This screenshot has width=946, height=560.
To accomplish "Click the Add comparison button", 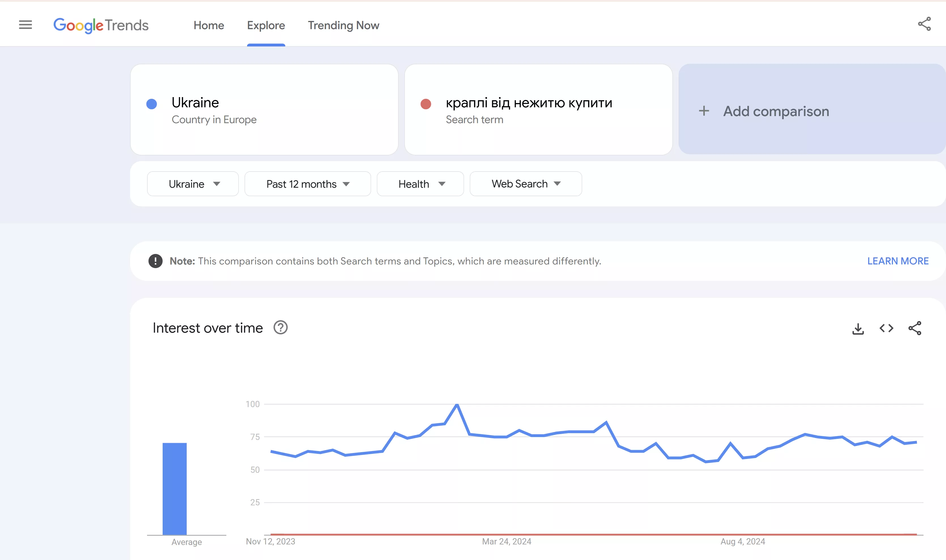I will 812,109.
